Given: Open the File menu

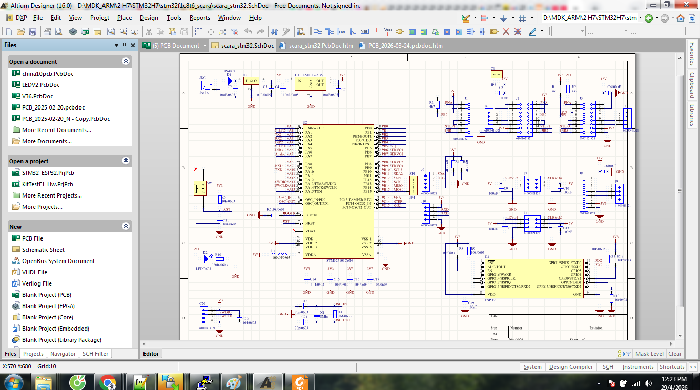Looking at the screenshot, I should point(38,18).
